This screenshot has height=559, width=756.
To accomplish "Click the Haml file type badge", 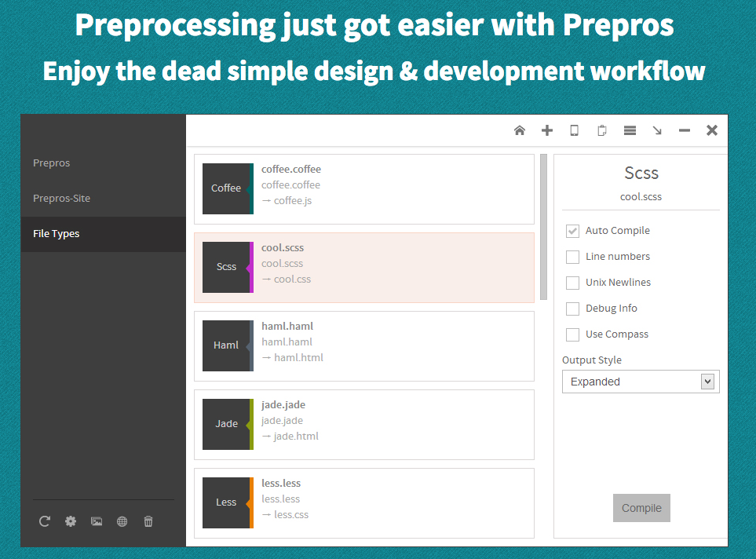I will (228, 345).
